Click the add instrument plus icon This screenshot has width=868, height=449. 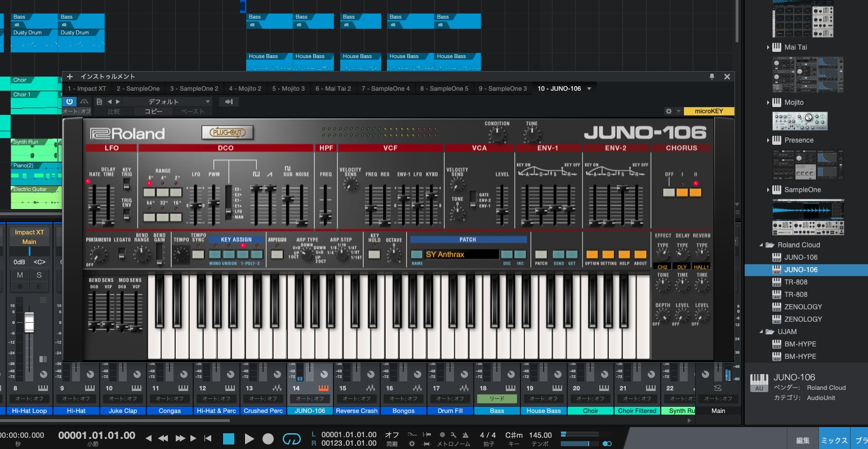(x=70, y=77)
